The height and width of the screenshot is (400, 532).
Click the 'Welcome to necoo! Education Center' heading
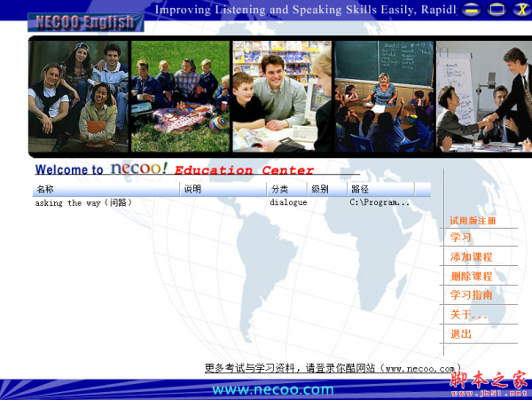175,169
